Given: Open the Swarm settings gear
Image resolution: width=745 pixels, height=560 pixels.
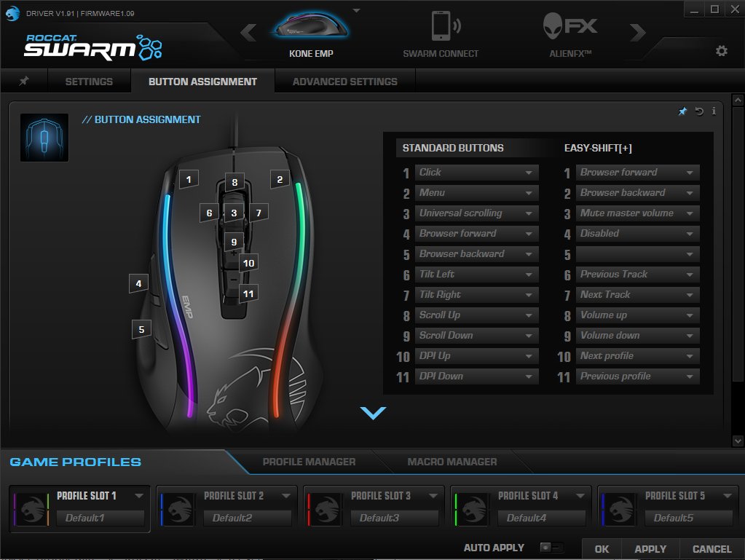Looking at the screenshot, I should click(720, 51).
